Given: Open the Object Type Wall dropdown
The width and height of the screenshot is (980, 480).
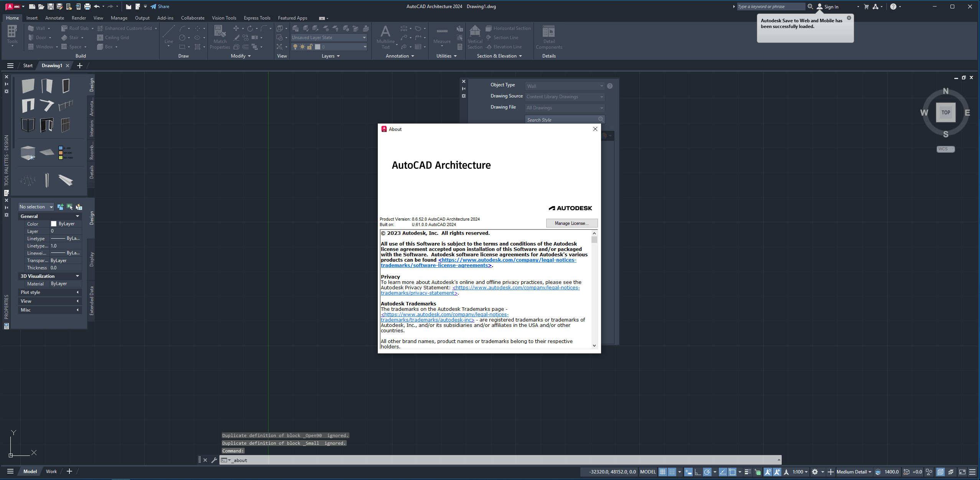Looking at the screenshot, I should click(x=565, y=86).
